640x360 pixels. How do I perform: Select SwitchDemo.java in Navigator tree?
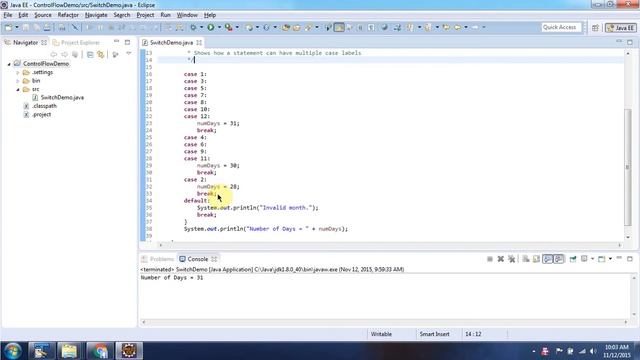pyautogui.click(x=62, y=98)
